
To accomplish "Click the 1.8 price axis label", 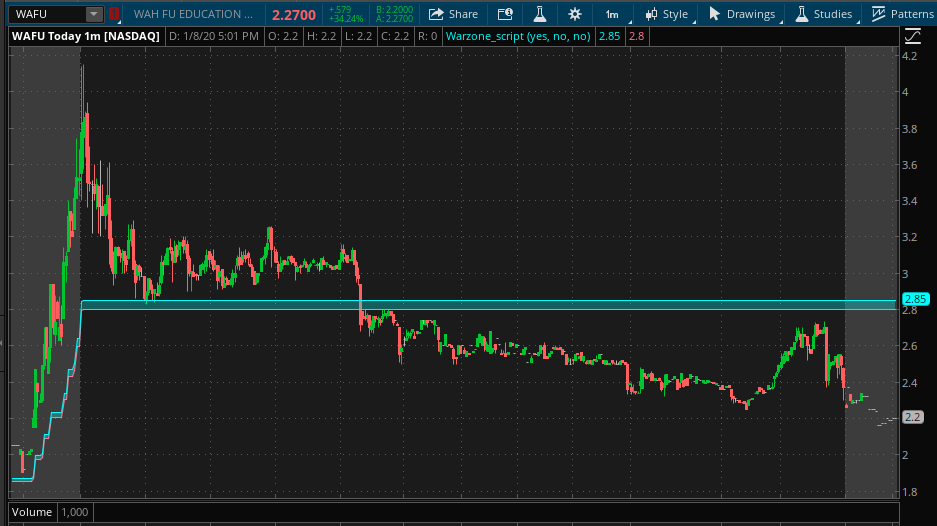I will pyautogui.click(x=910, y=492).
